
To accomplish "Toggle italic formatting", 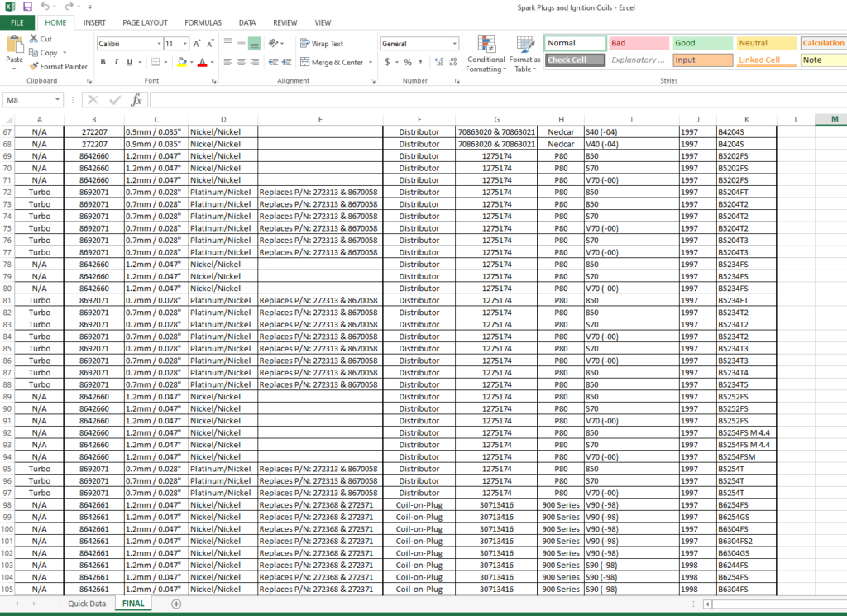I will pos(118,62).
